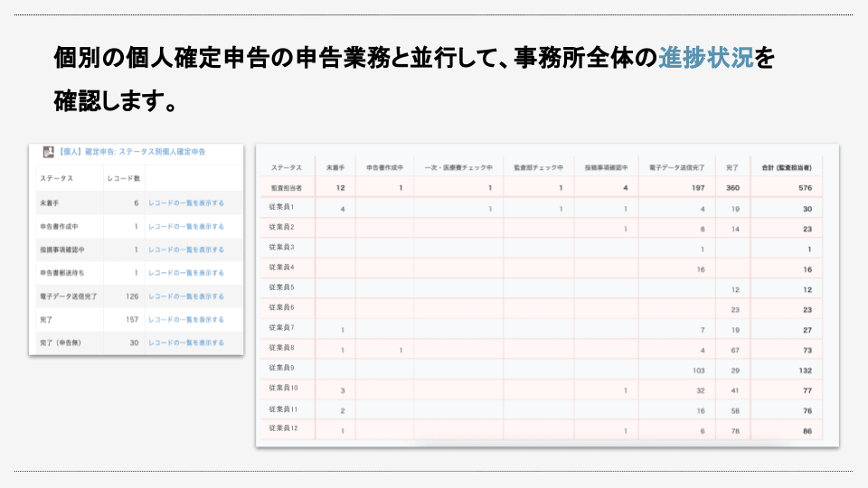This screenshot has width=868, height=488.
Task: Click 従業員10 電子データ送信完了 value 32
Action: [700, 390]
